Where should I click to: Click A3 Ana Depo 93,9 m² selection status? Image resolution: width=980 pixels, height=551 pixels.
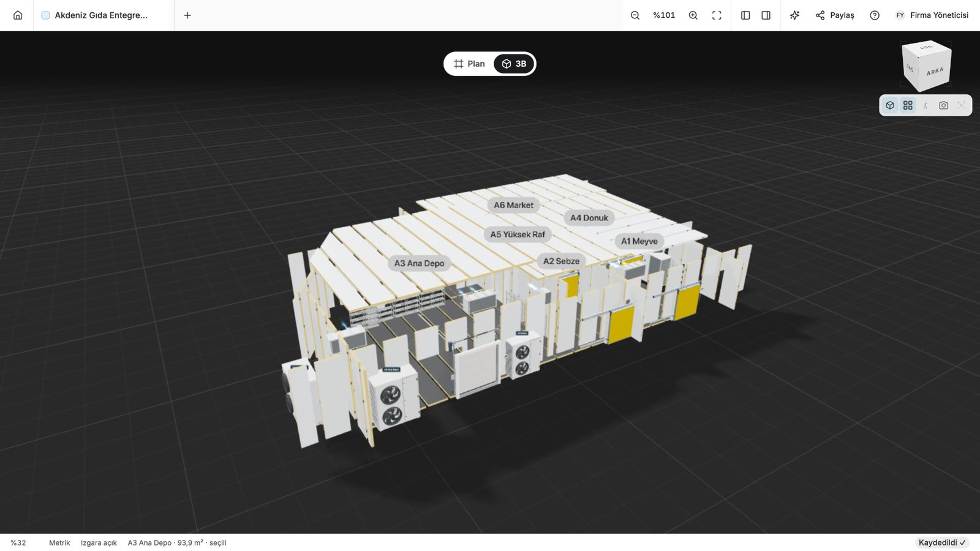[177, 543]
